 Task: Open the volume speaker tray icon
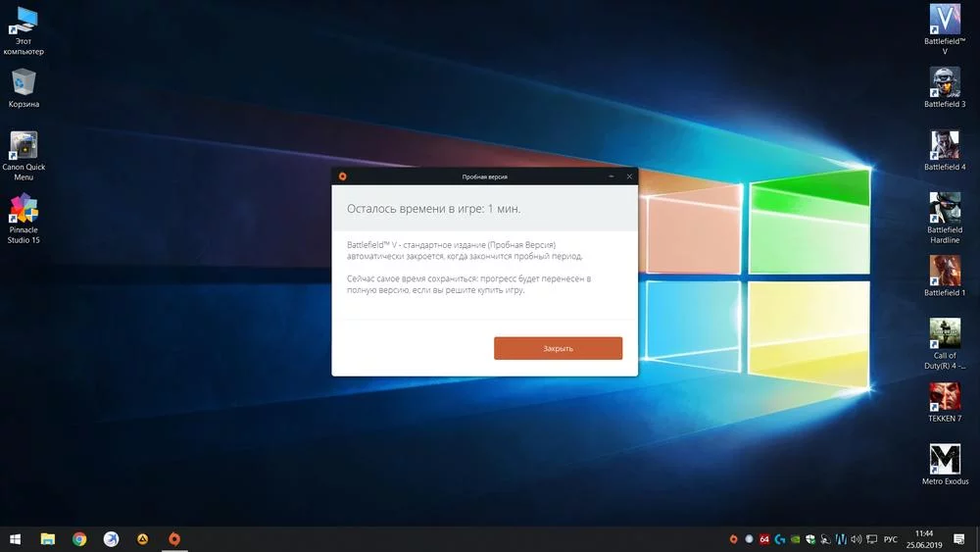857,539
